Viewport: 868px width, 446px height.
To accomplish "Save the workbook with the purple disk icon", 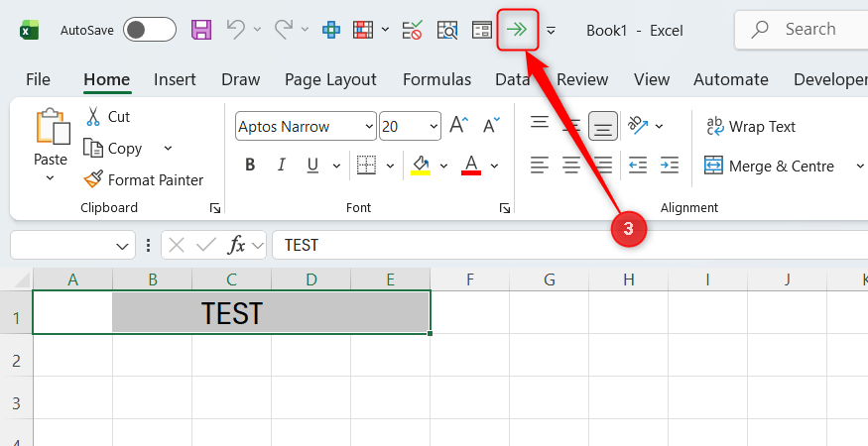I will [x=201, y=30].
